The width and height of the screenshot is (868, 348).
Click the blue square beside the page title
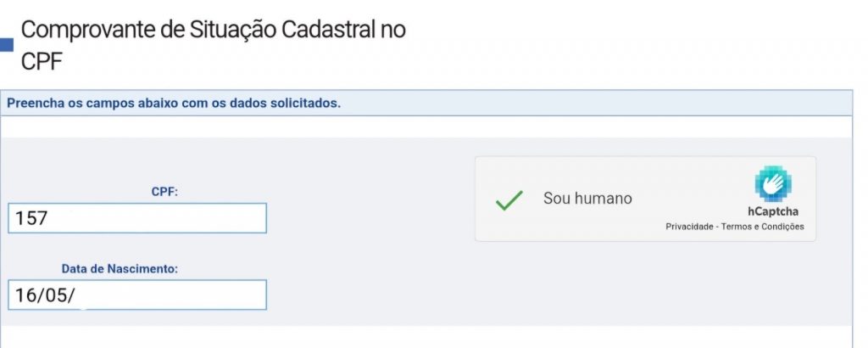[x=7, y=46]
